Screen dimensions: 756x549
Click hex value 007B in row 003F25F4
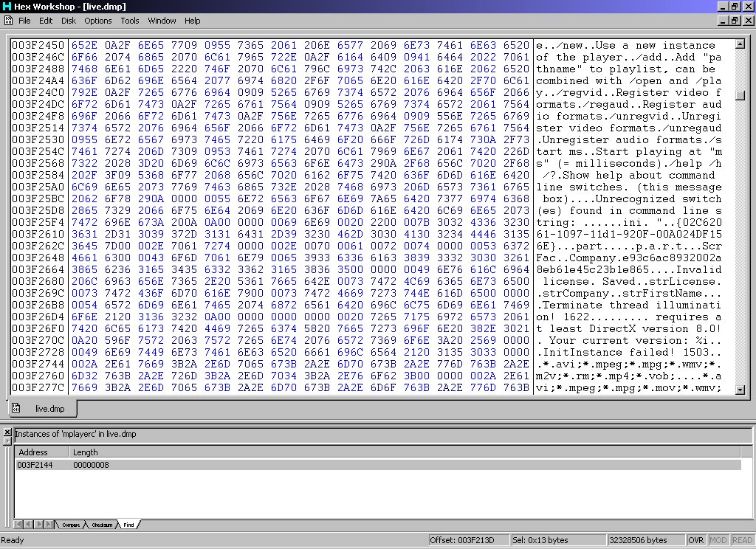(417, 222)
